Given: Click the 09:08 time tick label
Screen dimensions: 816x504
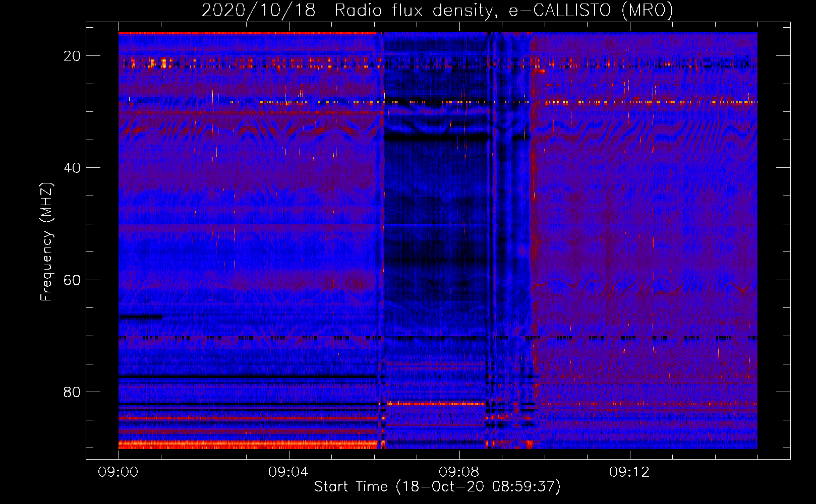Looking at the screenshot, I should pos(459,472).
